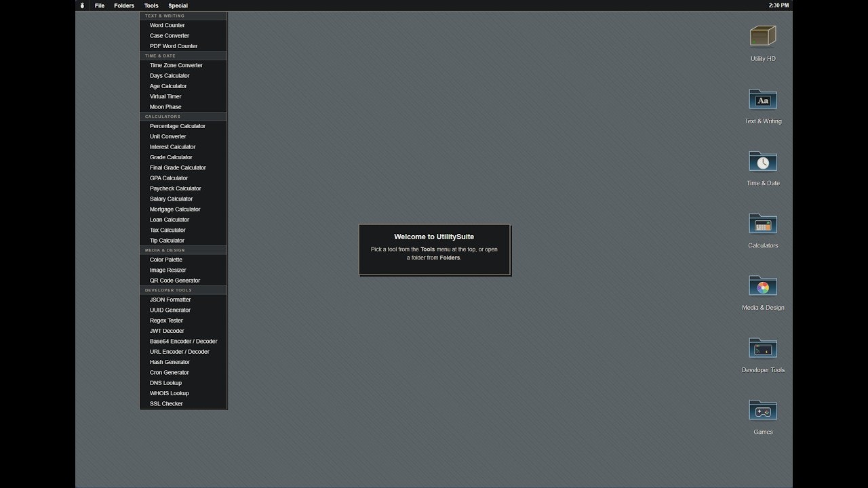868x488 pixels.
Task: Open Tax Calculator
Action: point(183,230)
